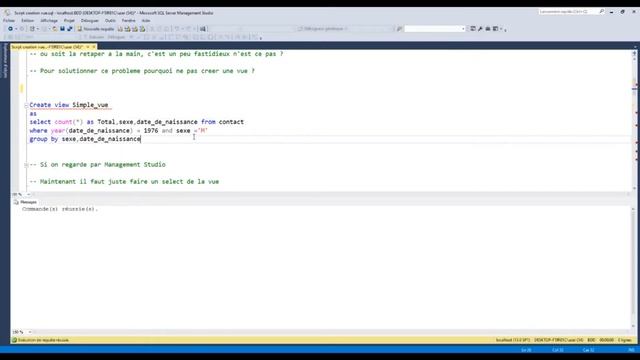Click the window layout icon in toolbar
This screenshot has width=640, height=360.
click(x=496, y=29)
